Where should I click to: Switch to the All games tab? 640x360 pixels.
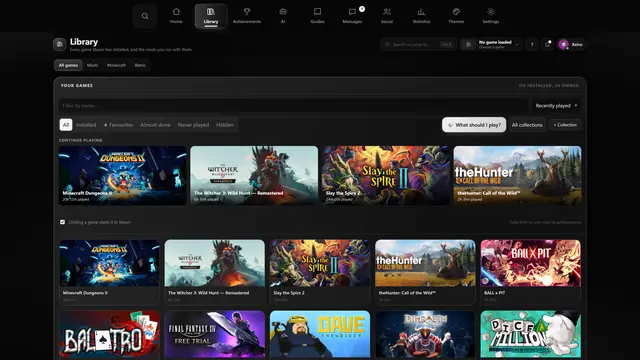tap(68, 65)
